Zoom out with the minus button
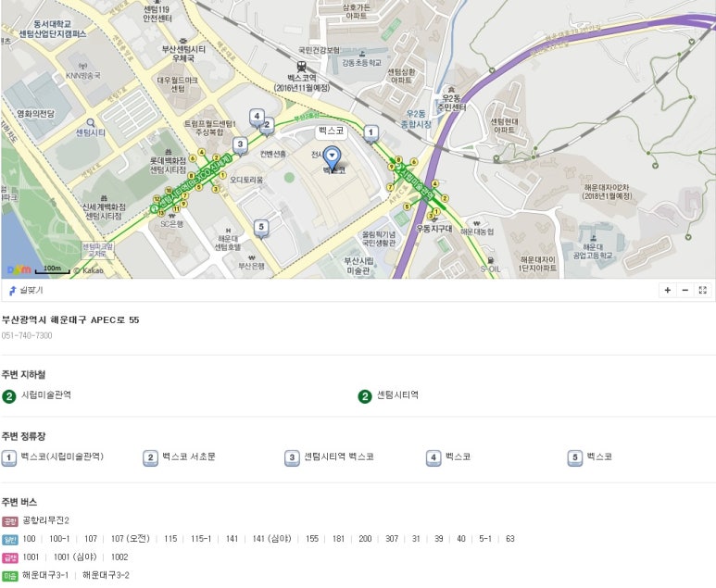The height and width of the screenshot is (588, 716). (685, 290)
